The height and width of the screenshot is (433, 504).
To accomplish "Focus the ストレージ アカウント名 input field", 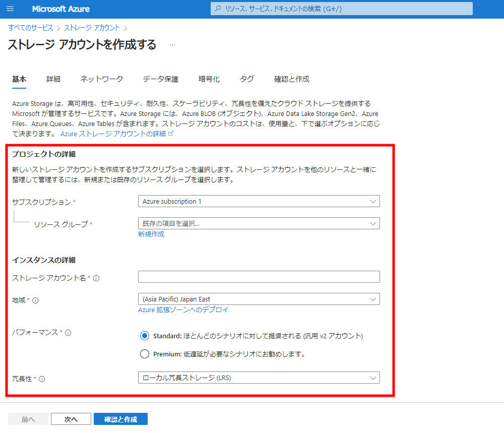I will (x=259, y=277).
